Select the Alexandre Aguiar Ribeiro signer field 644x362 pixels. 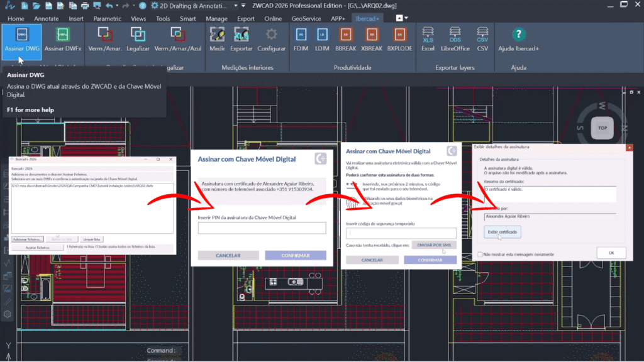point(550,216)
